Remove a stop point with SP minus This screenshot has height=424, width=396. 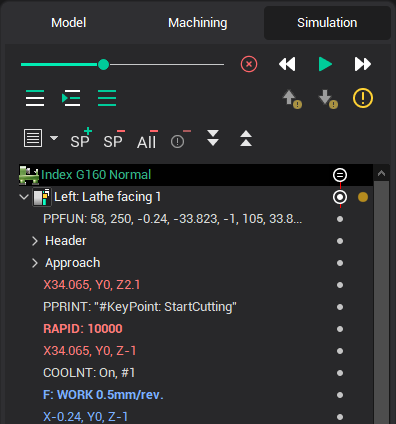114,139
